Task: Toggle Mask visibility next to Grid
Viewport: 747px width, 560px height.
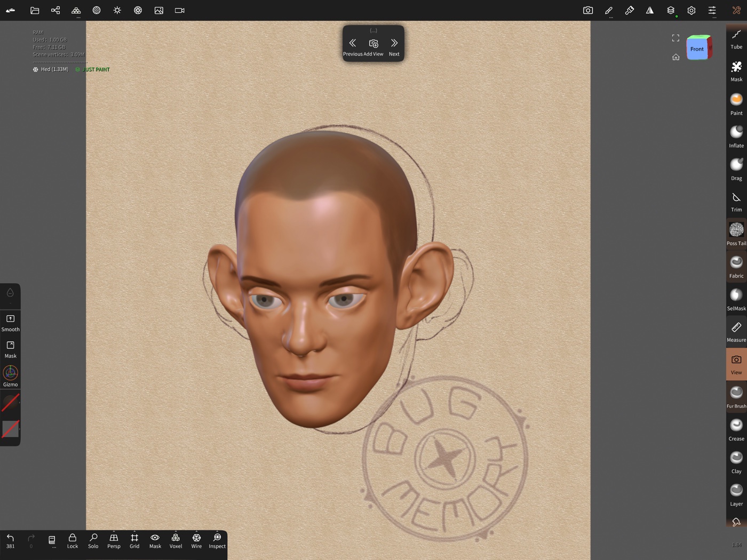Action: coord(155,541)
